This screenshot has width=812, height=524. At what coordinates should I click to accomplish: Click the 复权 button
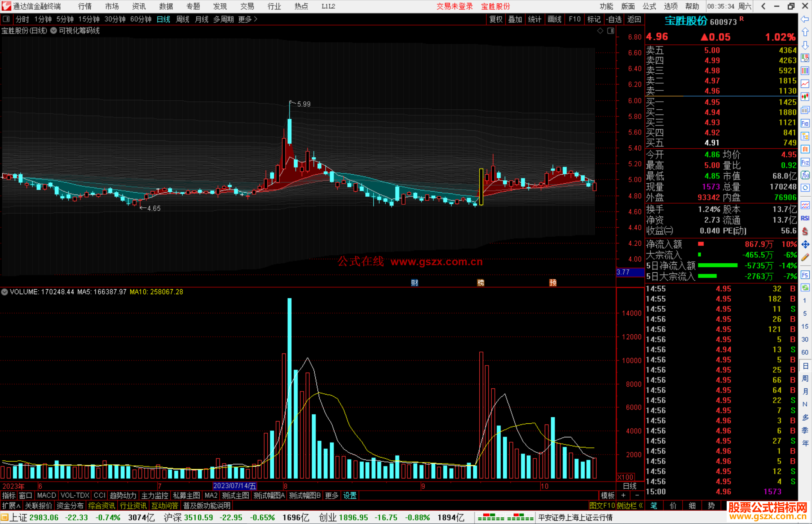496,19
